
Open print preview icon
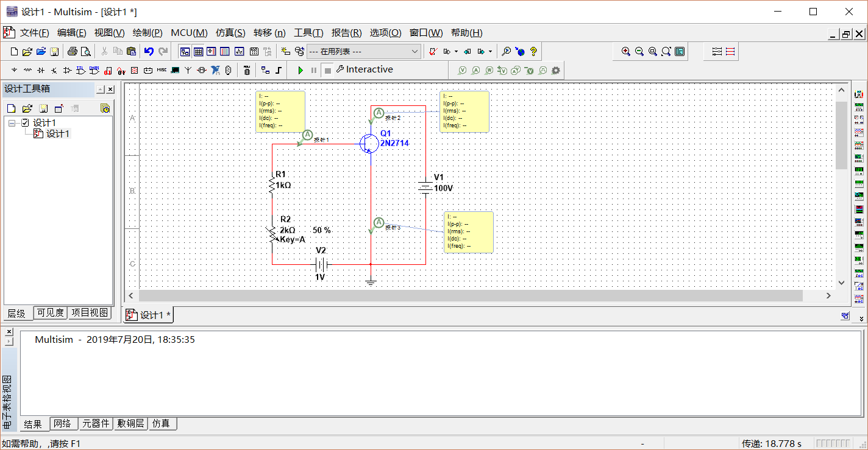(86, 52)
